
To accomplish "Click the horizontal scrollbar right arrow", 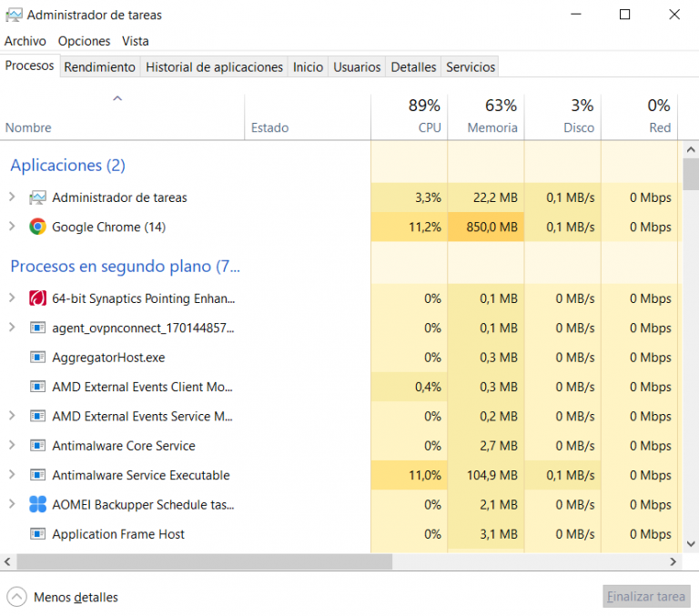I will (674, 562).
